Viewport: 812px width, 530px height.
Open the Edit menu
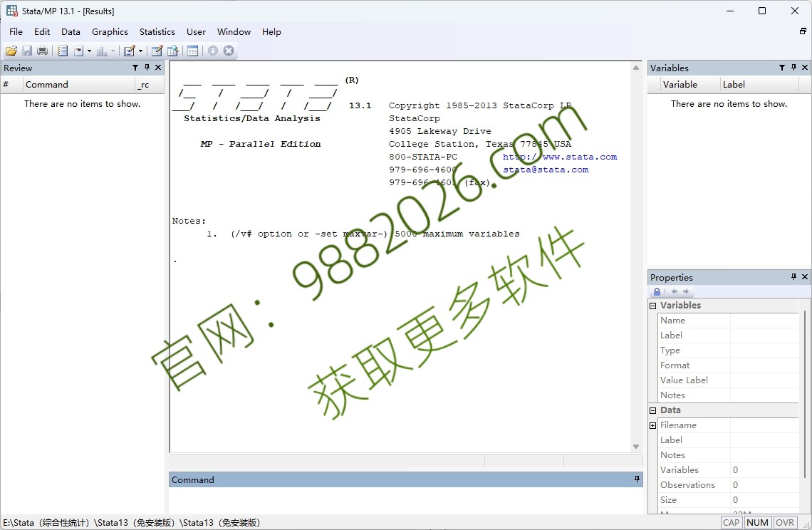tap(42, 31)
